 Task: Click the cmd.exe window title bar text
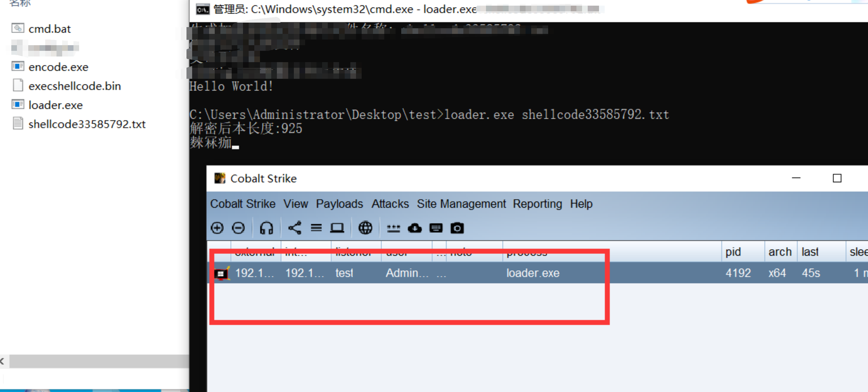[345, 9]
